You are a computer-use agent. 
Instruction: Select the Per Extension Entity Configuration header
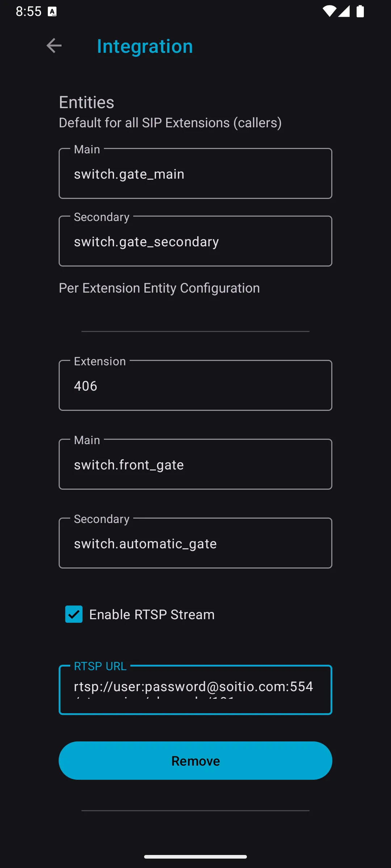[x=159, y=288]
